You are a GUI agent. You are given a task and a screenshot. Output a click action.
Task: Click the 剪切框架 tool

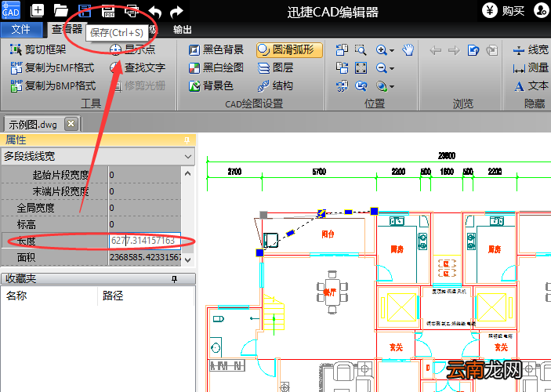coord(38,49)
